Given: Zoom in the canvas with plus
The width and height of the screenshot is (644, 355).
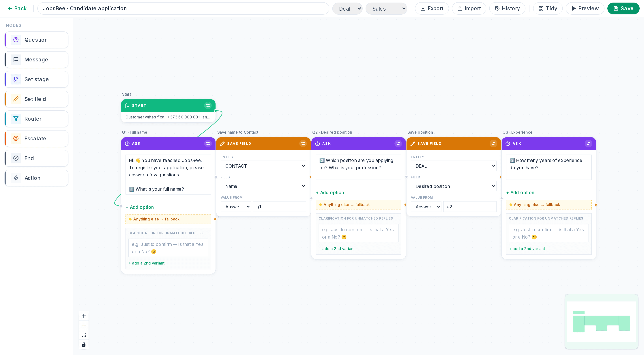Looking at the screenshot, I should 84,316.
